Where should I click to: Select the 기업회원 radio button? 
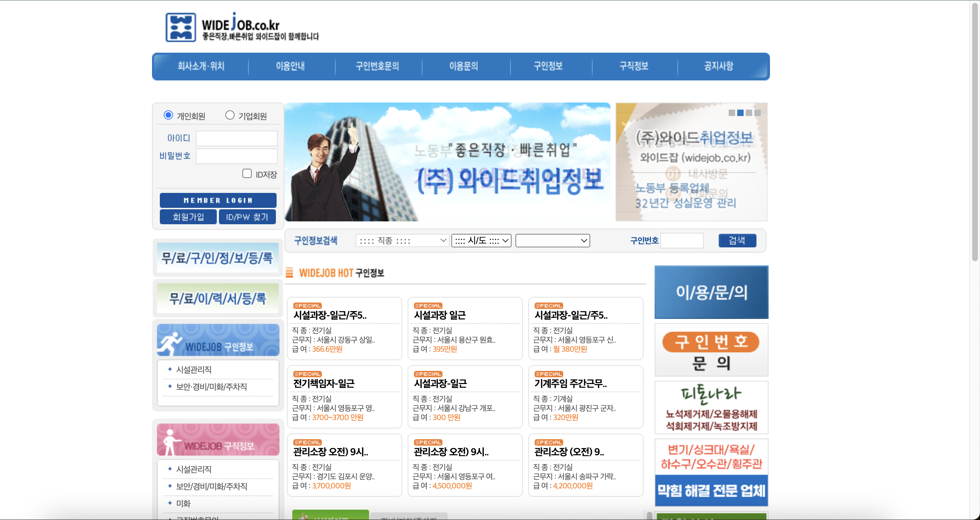pyautogui.click(x=230, y=115)
